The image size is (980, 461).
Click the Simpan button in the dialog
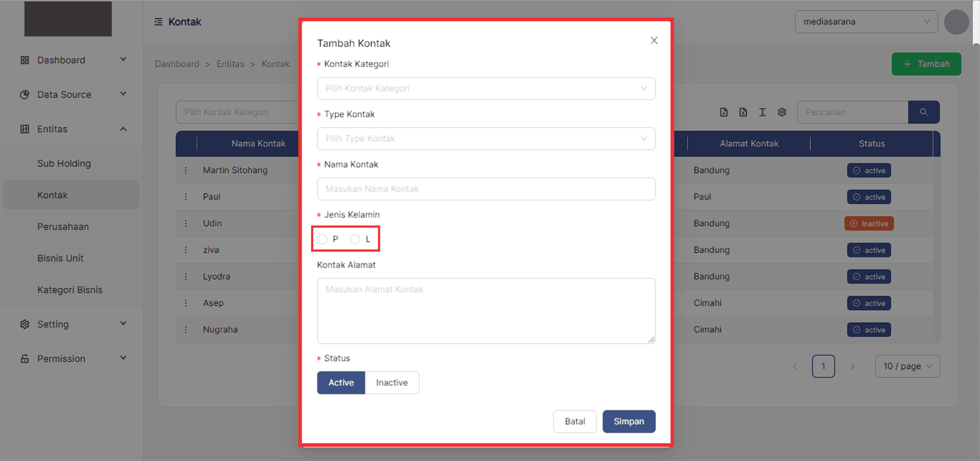[629, 421]
